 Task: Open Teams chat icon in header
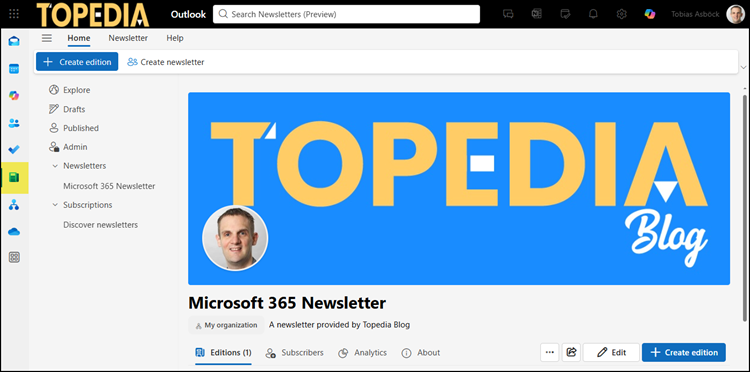508,14
